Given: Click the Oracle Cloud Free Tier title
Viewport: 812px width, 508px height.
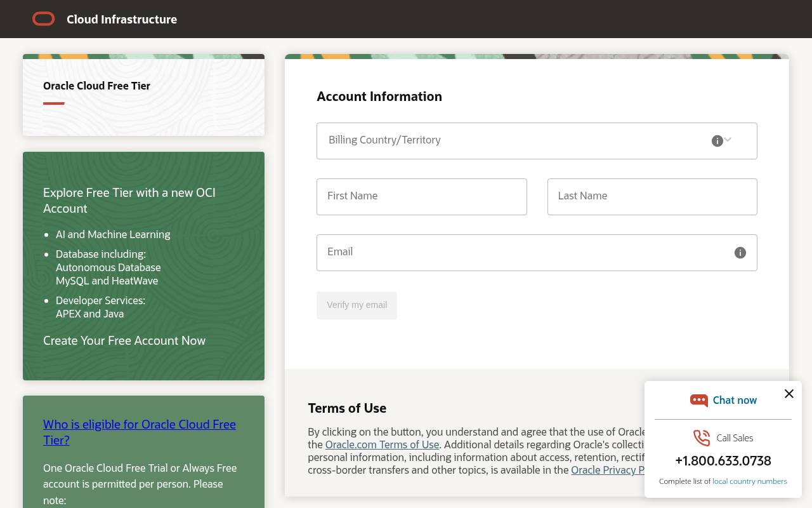Looking at the screenshot, I should [x=96, y=86].
